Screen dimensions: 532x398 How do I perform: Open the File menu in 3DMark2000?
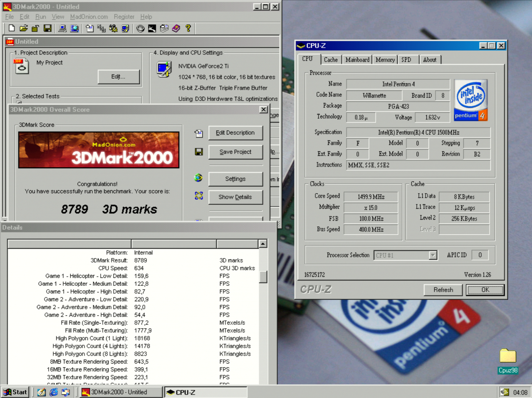tap(10, 17)
